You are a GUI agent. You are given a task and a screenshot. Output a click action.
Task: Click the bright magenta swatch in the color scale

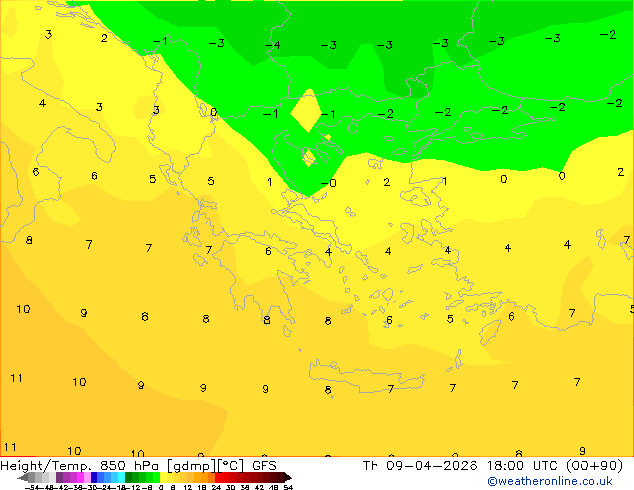coord(80,477)
